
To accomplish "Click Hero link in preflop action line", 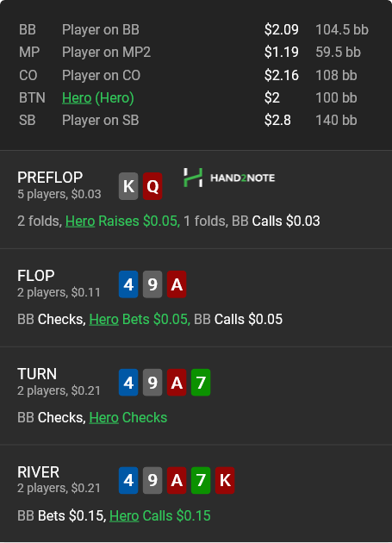I will 80,221.
